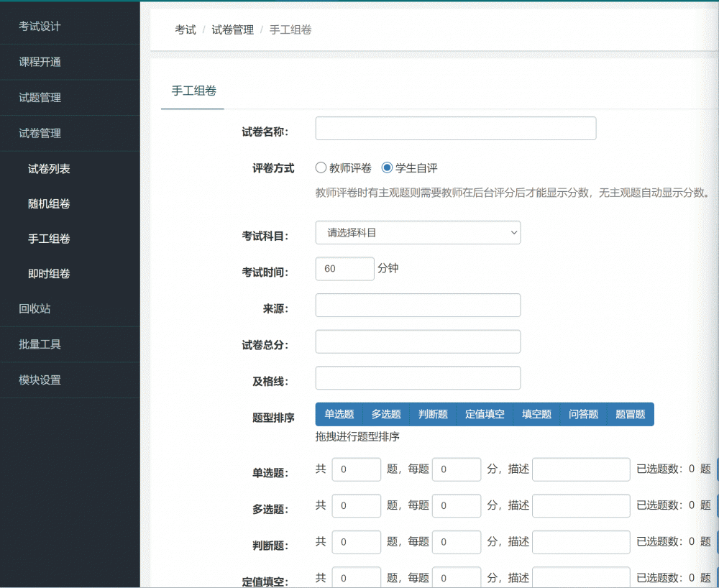Switch to the 手工组卷 tab

click(193, 91)
